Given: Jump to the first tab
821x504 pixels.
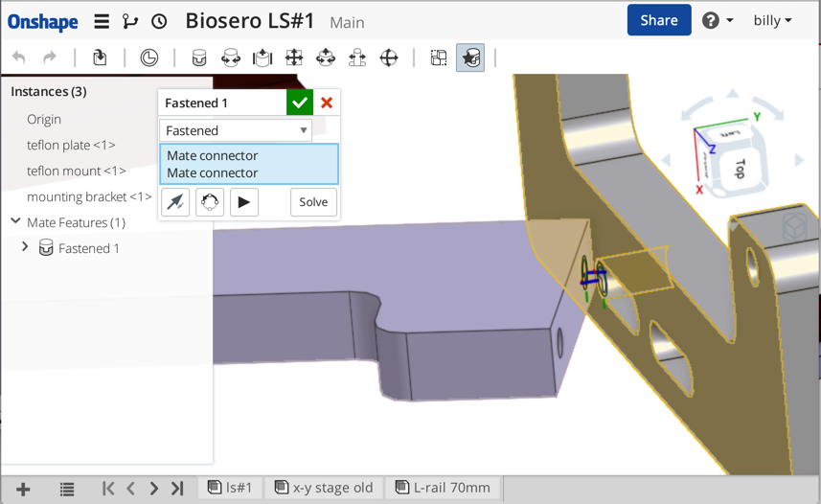Looking at the screenshot, I should [108, 489].
